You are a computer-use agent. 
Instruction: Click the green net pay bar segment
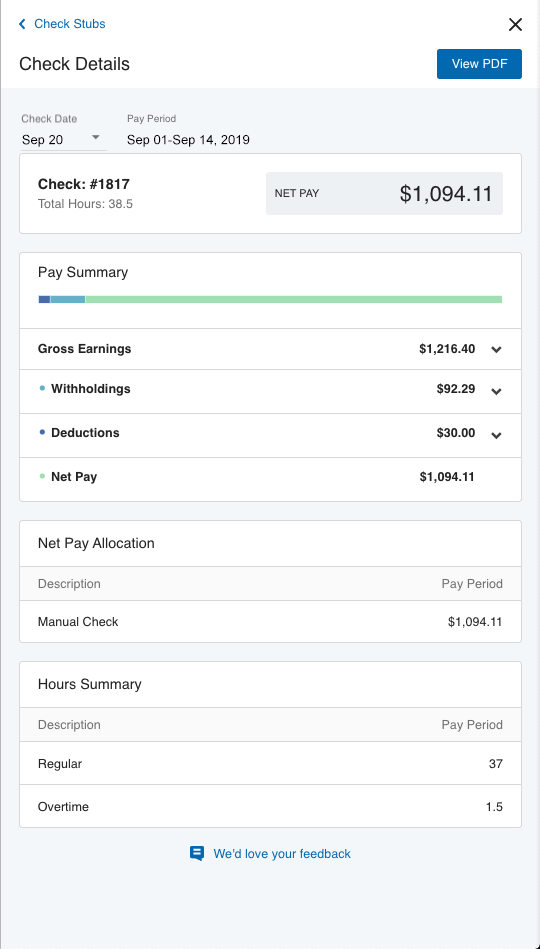tap(294, 299)
